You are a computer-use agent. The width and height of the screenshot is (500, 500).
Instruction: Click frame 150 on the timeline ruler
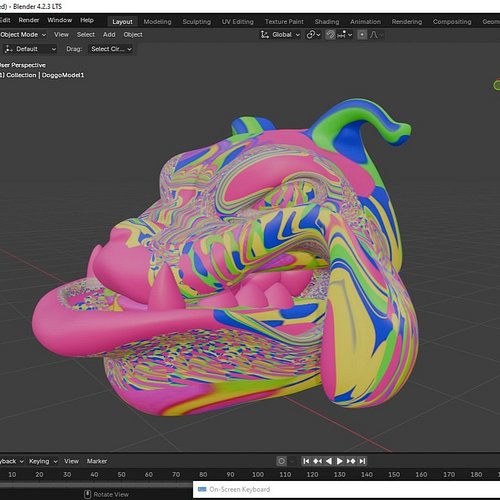[x=394, y=474]
